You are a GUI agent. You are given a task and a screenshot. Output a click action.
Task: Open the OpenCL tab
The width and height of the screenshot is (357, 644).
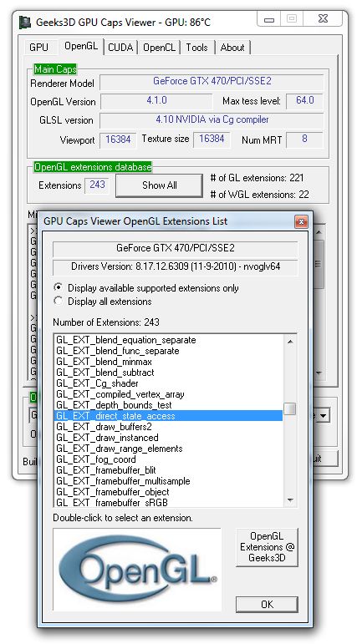tap(159, 48)
